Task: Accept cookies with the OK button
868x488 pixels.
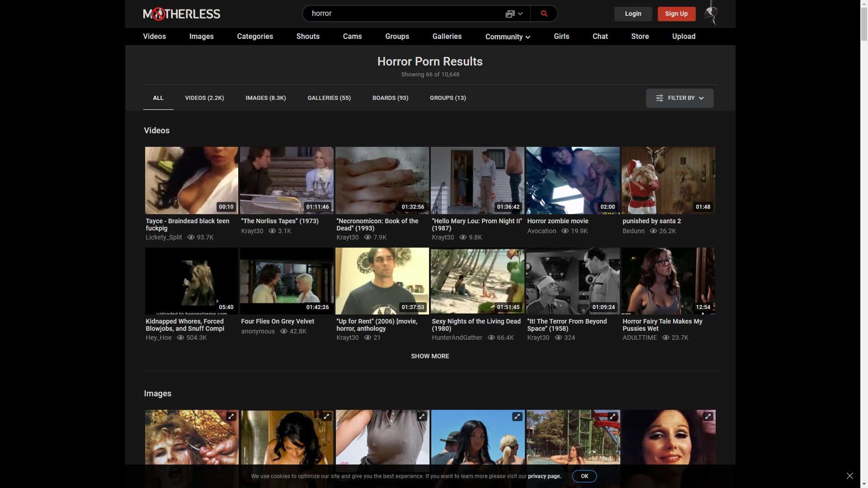Action: 584,476
